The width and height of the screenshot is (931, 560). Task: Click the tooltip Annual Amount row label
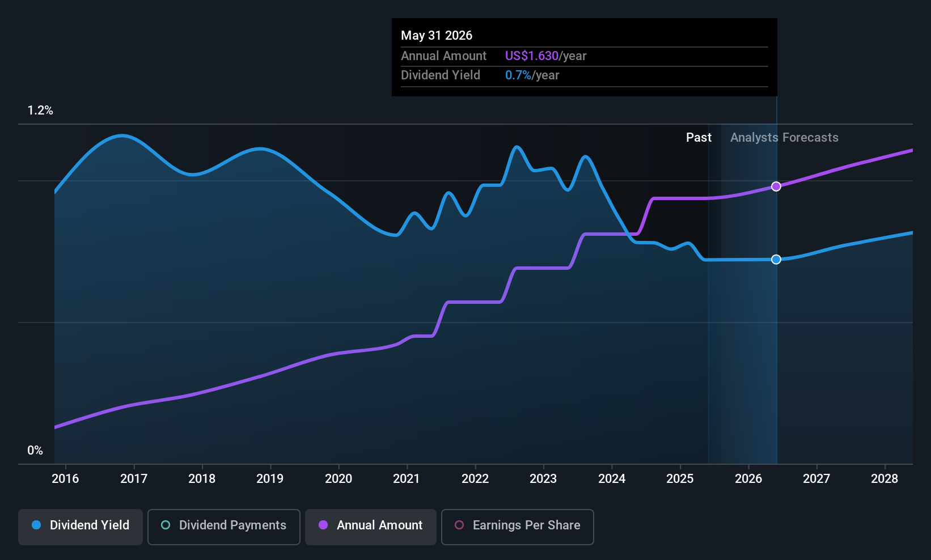pos(443,56)
